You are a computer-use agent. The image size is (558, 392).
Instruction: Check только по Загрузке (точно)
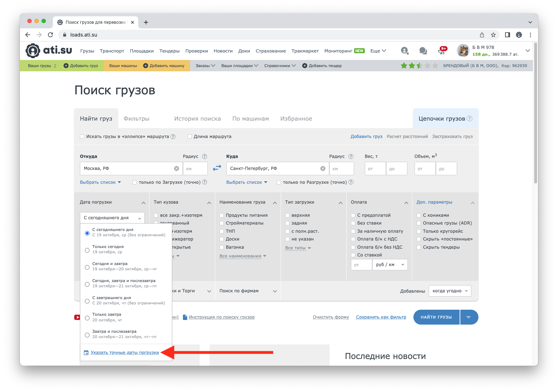click(x=135, y=182)
